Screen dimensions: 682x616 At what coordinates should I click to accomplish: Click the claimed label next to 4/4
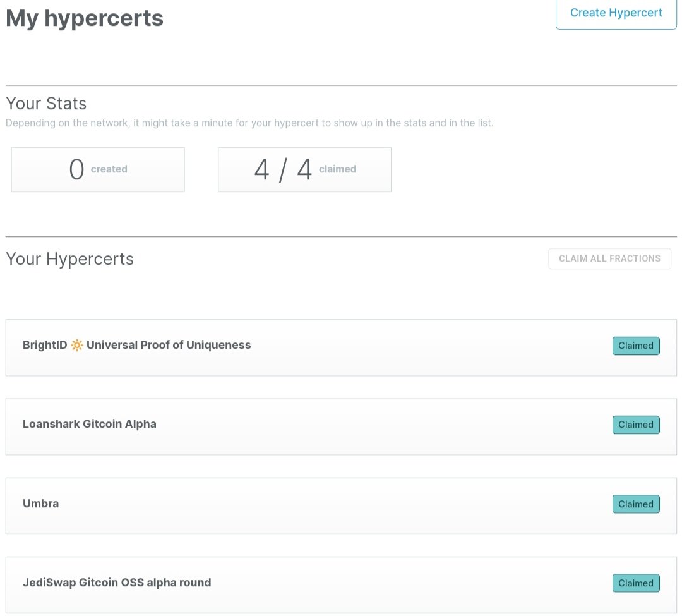click(337, 169)
